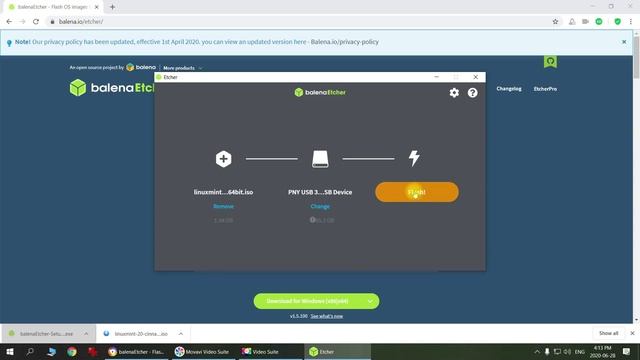Open a new Chrome tab
Screen dimensions: 640x360
(x=112, y=7)
